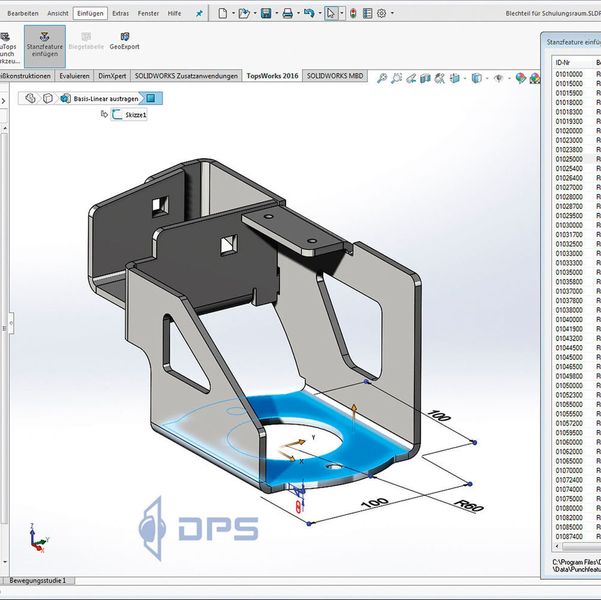Screen dimensions: 601x600
Task: Edit appearance color sphere icon
Action: pos(521,78)
